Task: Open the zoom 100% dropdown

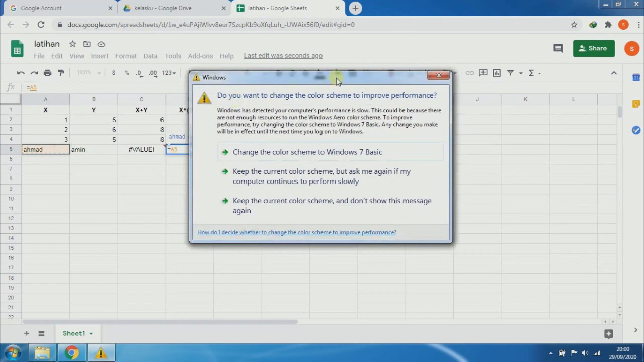Action: pos(89,73)
